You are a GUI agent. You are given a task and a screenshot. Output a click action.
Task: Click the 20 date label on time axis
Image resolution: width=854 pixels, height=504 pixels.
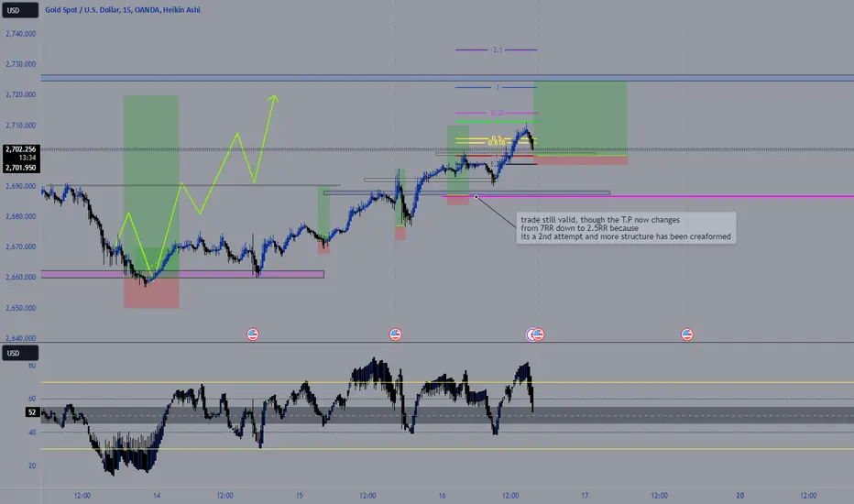[x=740, y=495]
